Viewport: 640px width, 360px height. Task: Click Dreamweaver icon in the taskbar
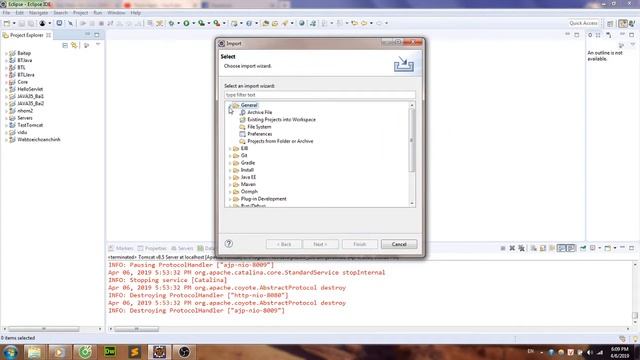coord(110,351)
